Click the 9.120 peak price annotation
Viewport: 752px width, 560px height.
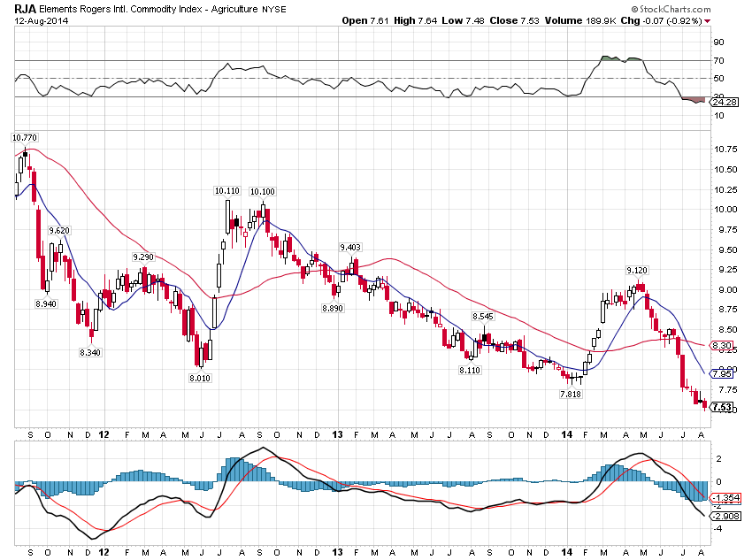pos(637,270)
